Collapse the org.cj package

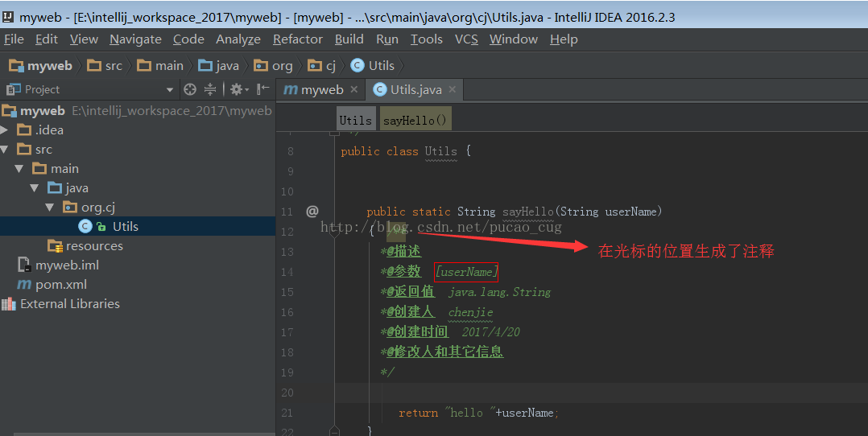(50, 208)
